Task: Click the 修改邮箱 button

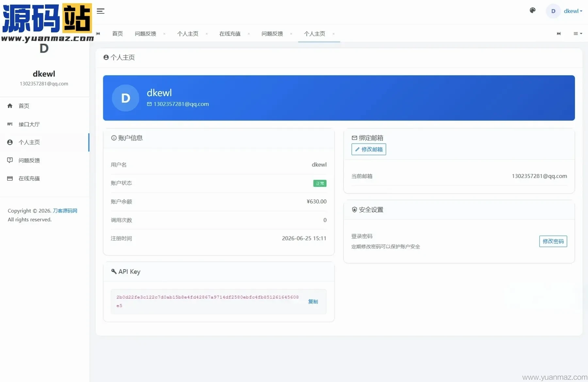Action: point(368,149)
